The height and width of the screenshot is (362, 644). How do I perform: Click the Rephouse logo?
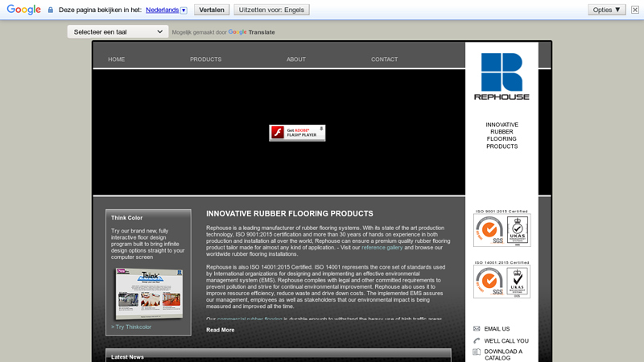[x=502, y=77]
